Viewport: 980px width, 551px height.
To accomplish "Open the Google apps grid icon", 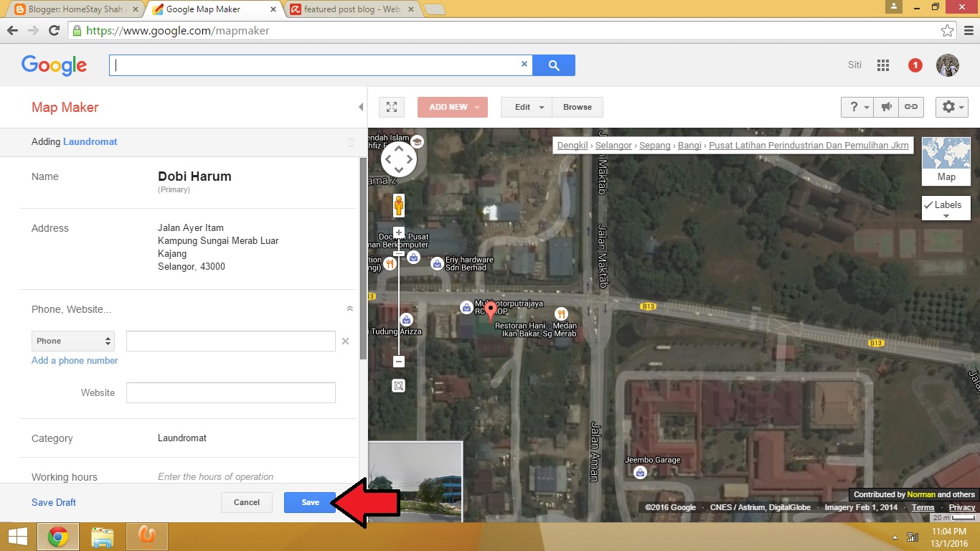I will point(883,65).
